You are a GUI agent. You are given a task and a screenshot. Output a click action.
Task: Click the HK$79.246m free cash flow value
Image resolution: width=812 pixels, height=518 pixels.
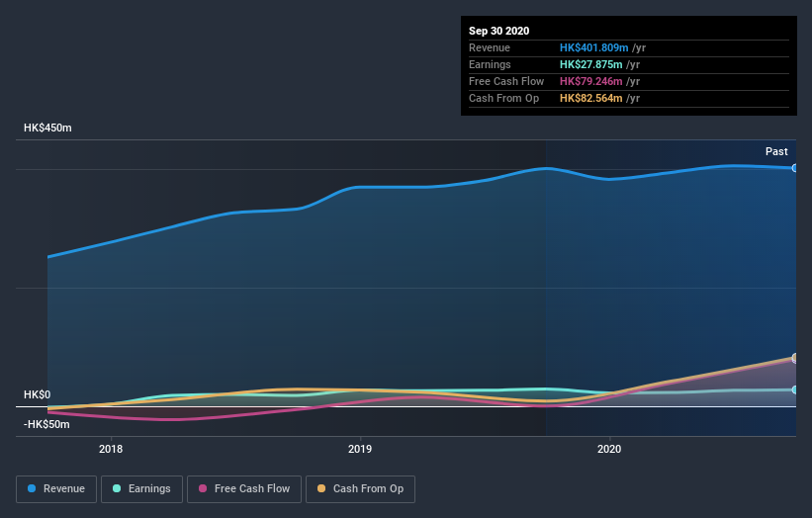point(590,81)
